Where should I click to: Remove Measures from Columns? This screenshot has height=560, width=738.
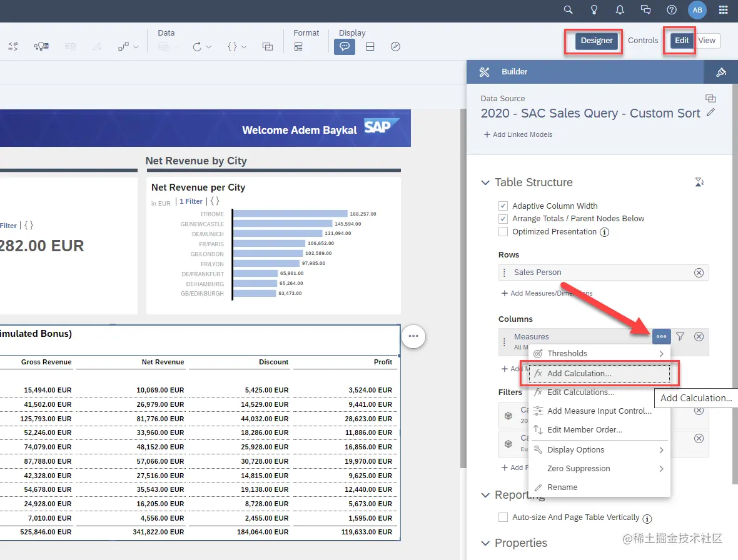coord(699,336)
